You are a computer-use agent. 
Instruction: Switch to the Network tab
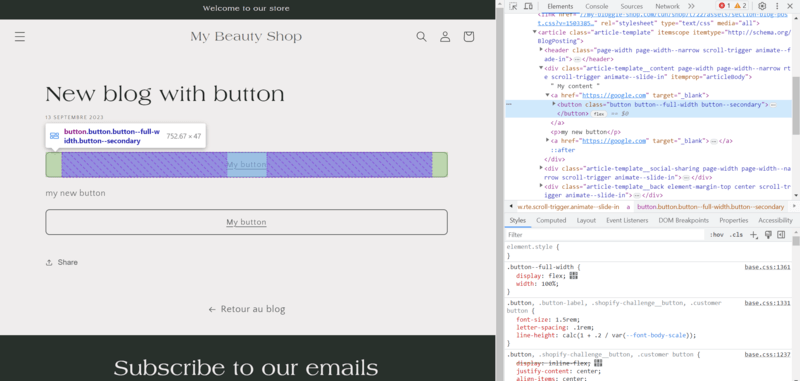pyautogui.click(x=667, y=6)
